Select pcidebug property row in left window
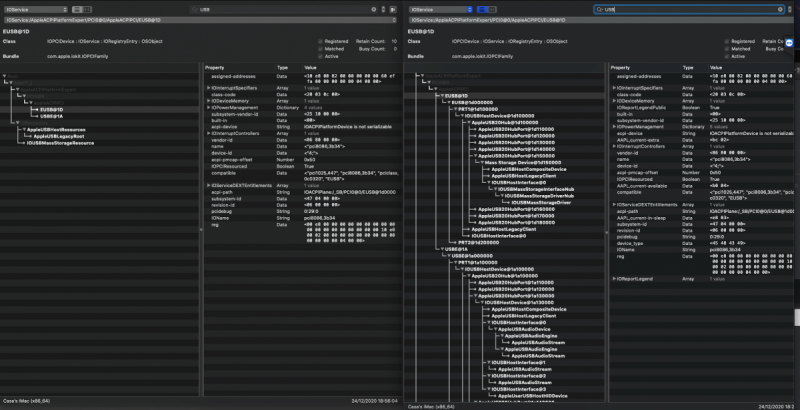The width and height of the screenshot is (800, 410). [303, 211]
